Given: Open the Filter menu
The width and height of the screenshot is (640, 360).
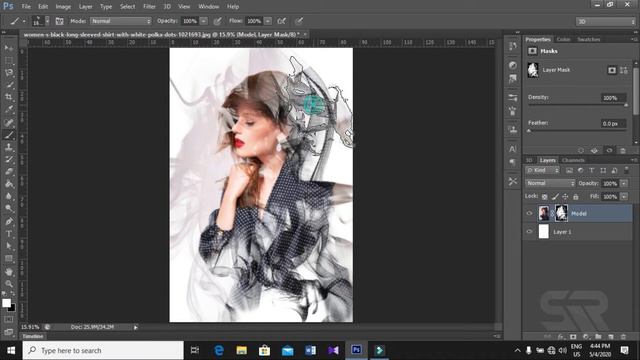Looking at the screenshot, I should 149,7.
